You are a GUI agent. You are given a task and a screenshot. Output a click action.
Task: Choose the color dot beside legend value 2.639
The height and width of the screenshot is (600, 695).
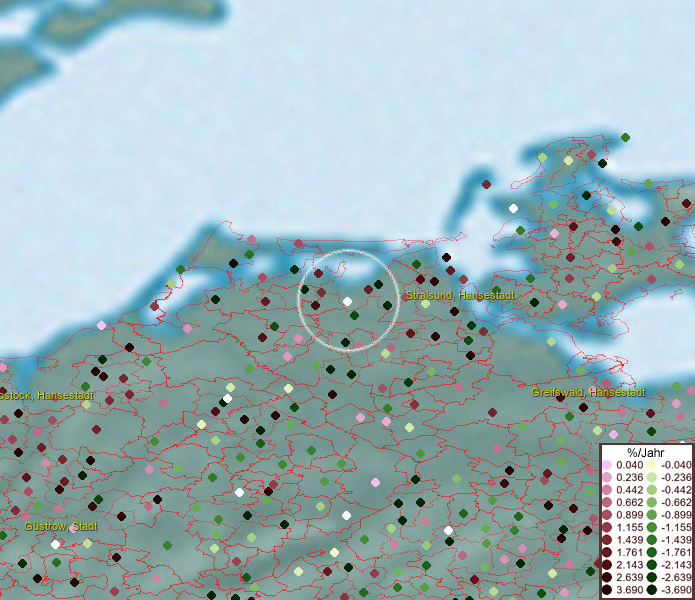[x=607, y=577]
